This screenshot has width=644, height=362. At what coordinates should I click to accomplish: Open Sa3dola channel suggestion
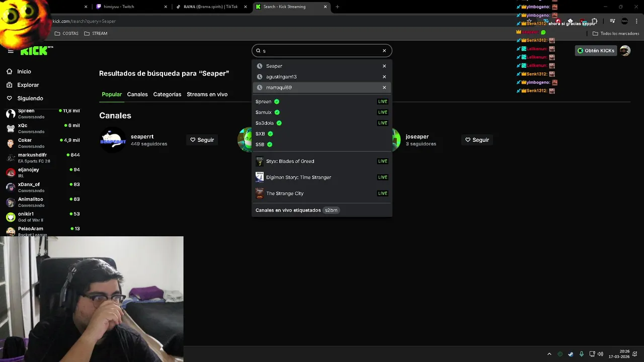[321, 123]
